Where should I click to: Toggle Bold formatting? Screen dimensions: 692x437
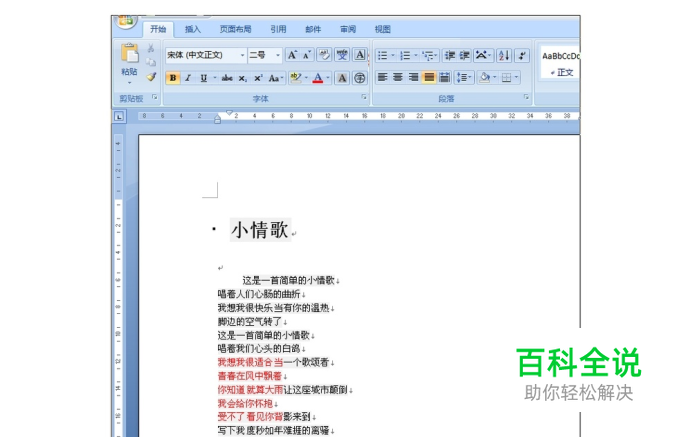coord(173,78)
